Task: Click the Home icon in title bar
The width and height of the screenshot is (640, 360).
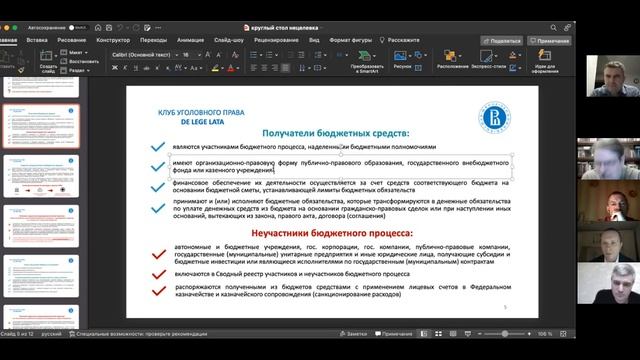Action: [x=98, y=28]
